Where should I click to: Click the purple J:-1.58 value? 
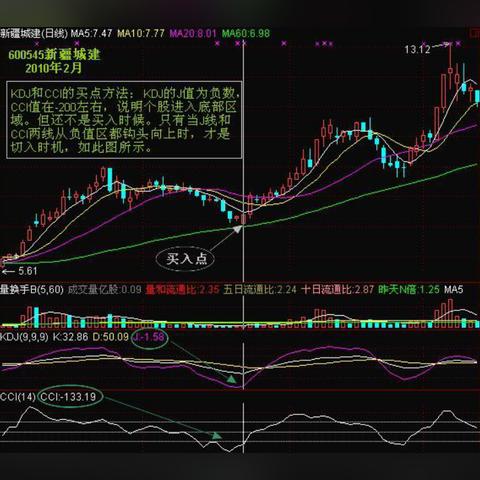149,337
